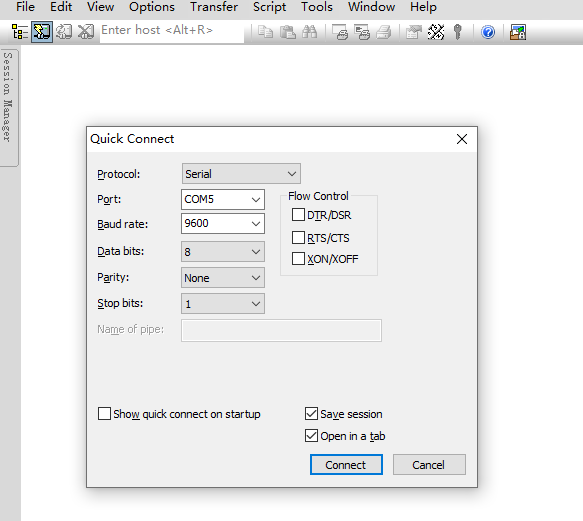Uncheck the Save session checkbox

click(x=311, y=414)
